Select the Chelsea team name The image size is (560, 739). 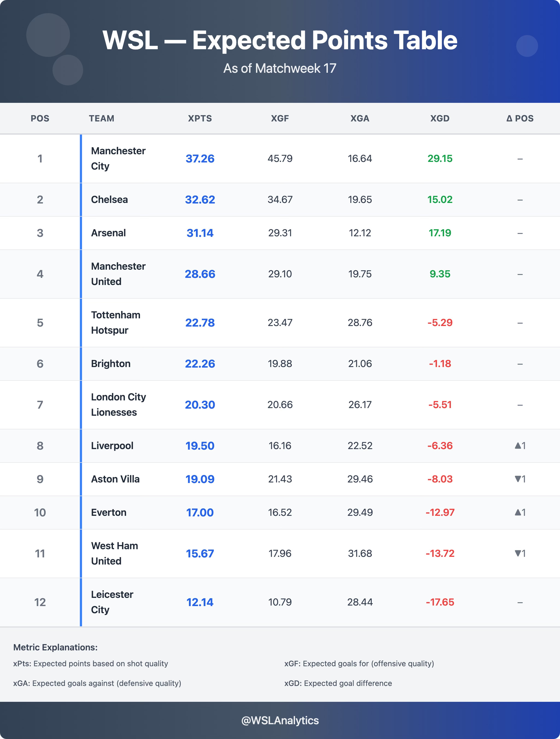(110, 199)
